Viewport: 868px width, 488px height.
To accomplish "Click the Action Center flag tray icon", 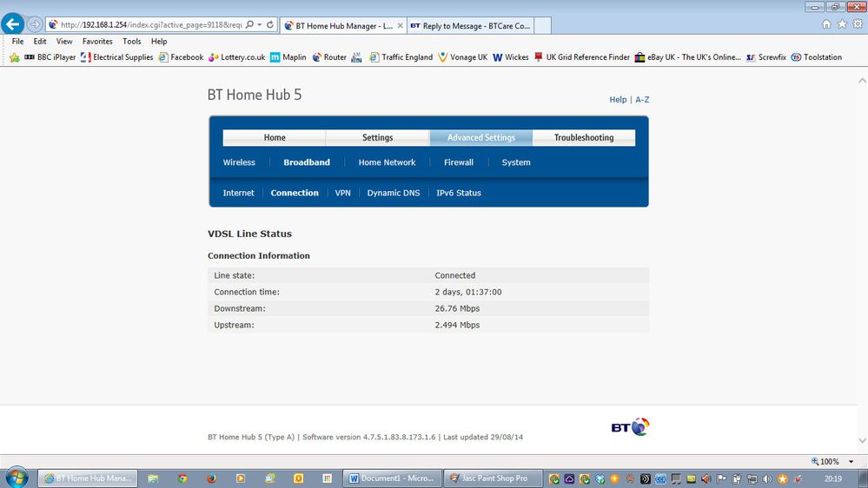I will 721,479.
